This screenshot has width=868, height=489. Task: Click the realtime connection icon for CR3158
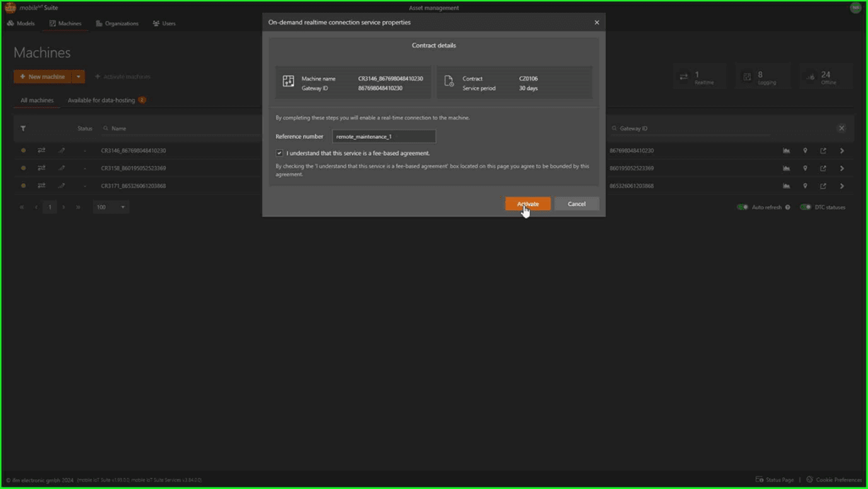(x=42, y=168)
